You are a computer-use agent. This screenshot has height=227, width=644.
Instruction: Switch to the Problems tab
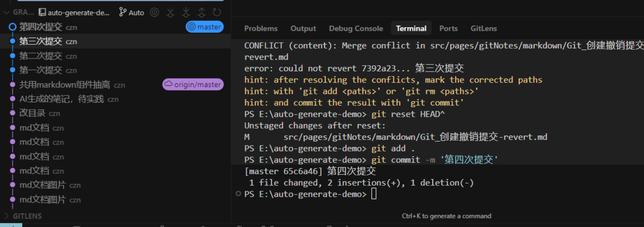pyautogui.click(x=261, y=28)
